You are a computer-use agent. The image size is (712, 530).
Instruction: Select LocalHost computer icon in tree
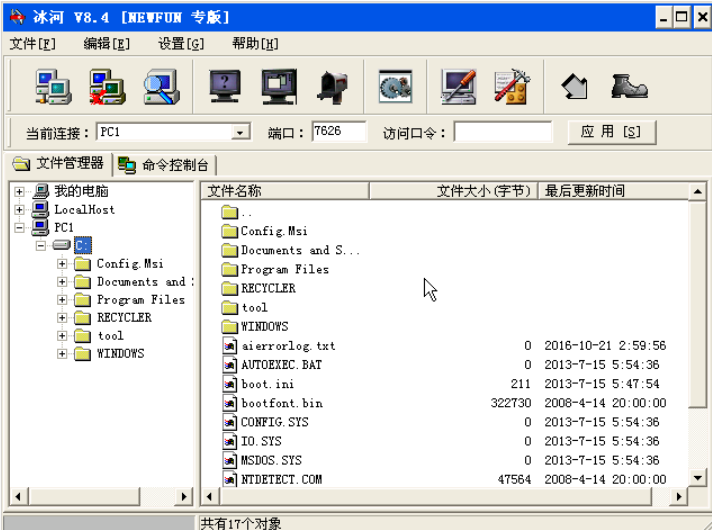click(x=40, y=209)
